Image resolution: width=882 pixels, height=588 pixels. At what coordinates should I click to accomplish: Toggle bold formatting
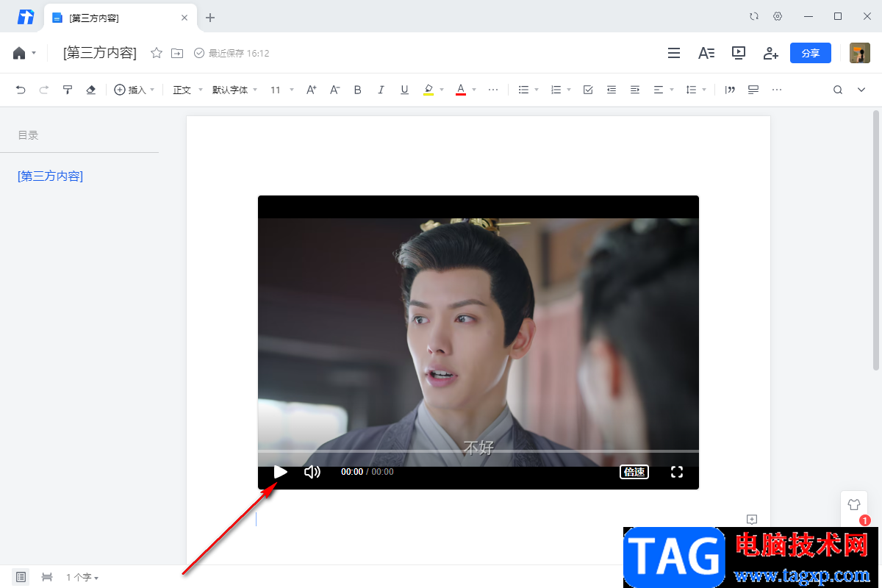358,90
